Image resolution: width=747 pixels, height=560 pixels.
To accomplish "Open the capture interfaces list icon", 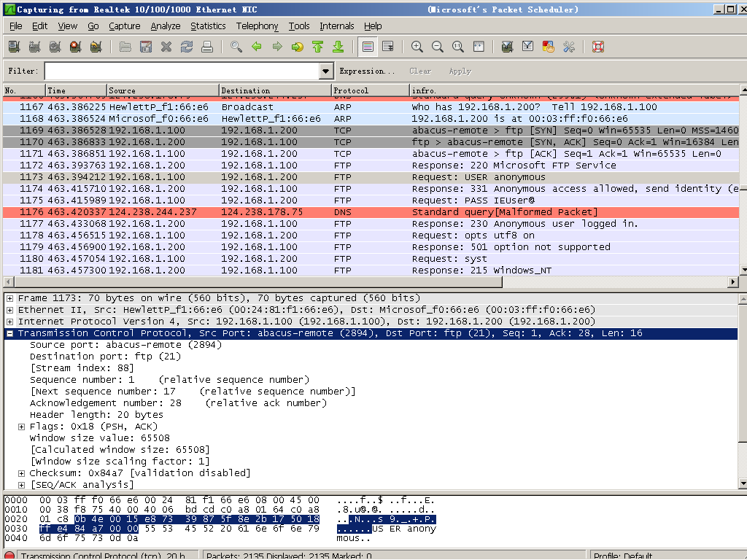I will tap(15, 47).
